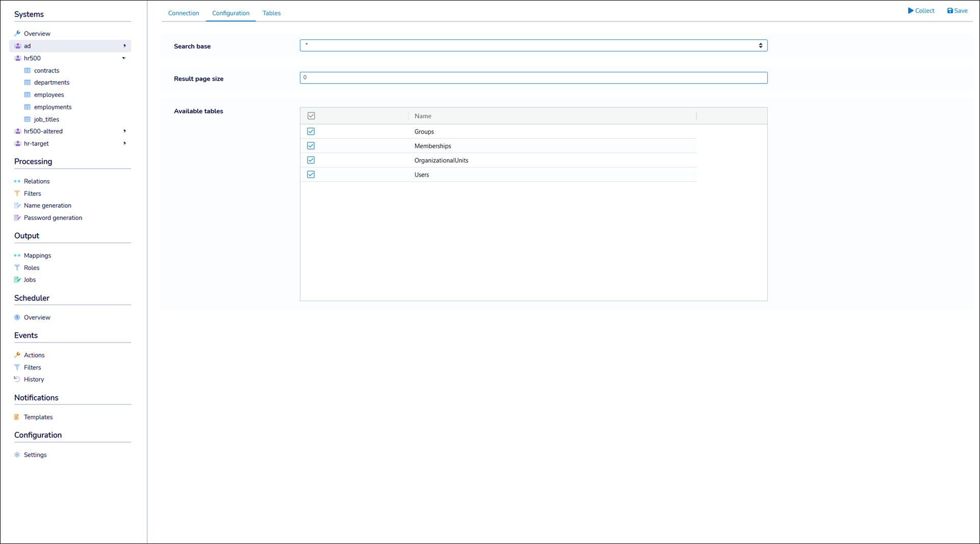Click the clock icon for Scheduler Overview

[17, 317]
